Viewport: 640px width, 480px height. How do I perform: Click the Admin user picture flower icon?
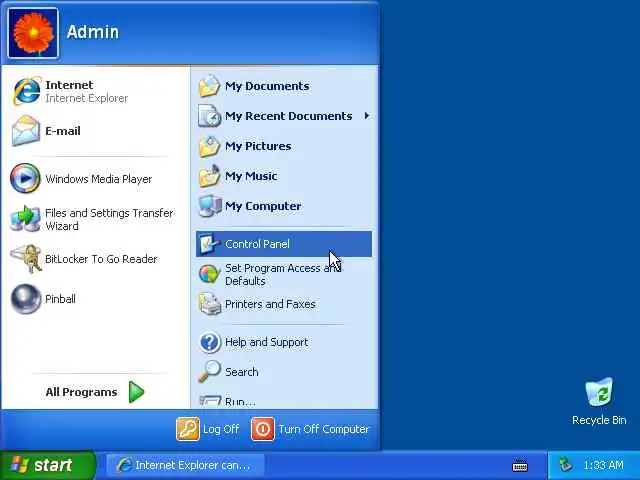point(33,33)
